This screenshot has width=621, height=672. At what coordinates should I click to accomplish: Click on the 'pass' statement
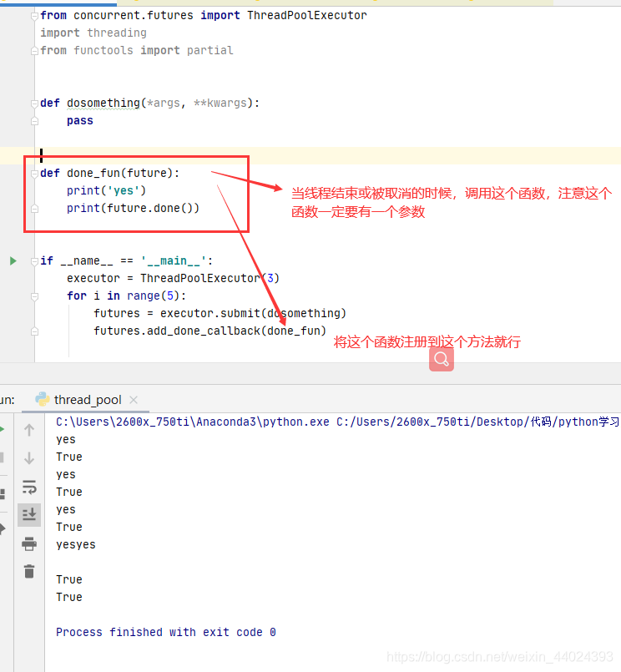click(80, 121)
